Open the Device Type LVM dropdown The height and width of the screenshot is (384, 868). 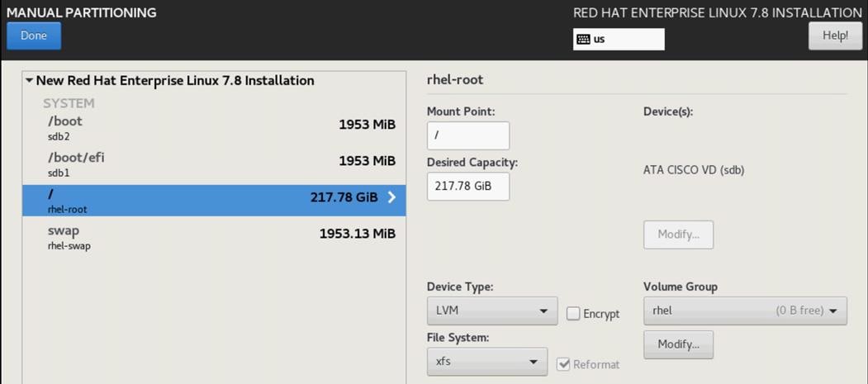492,311
